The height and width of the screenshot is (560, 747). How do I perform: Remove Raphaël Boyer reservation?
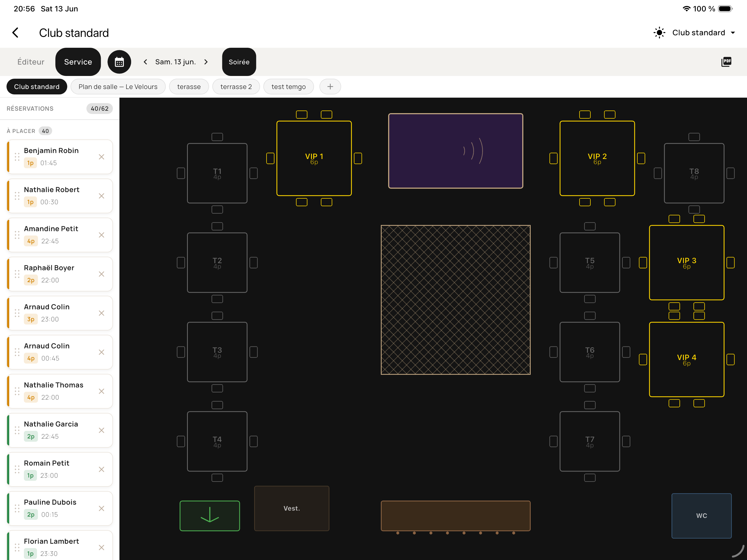pyautogui.click(x=101, y=274)
